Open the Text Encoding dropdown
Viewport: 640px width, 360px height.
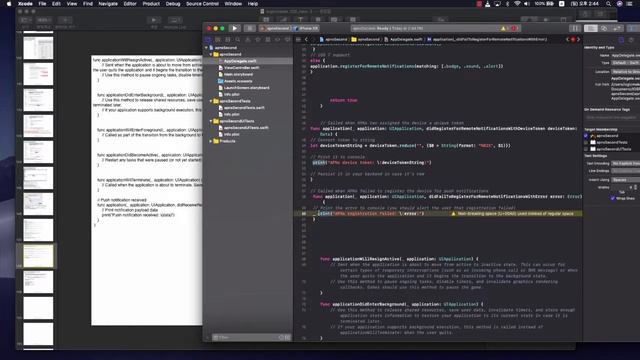click(625, 163)
